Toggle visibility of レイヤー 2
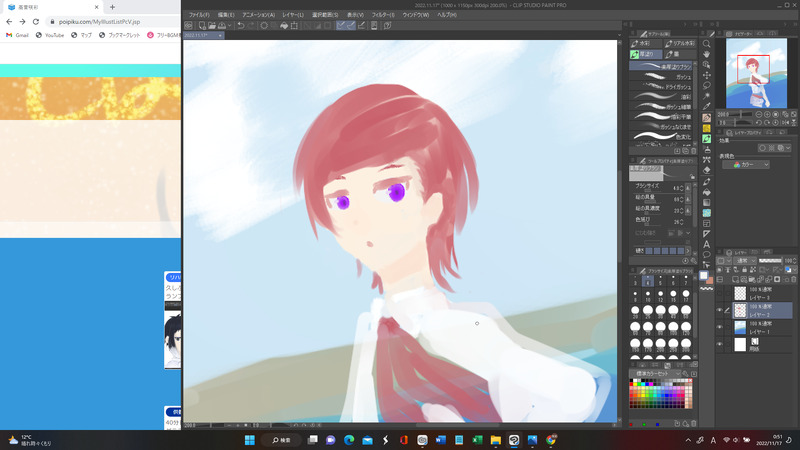The height and width of the screenshot is (450, 800). (719, 310)
